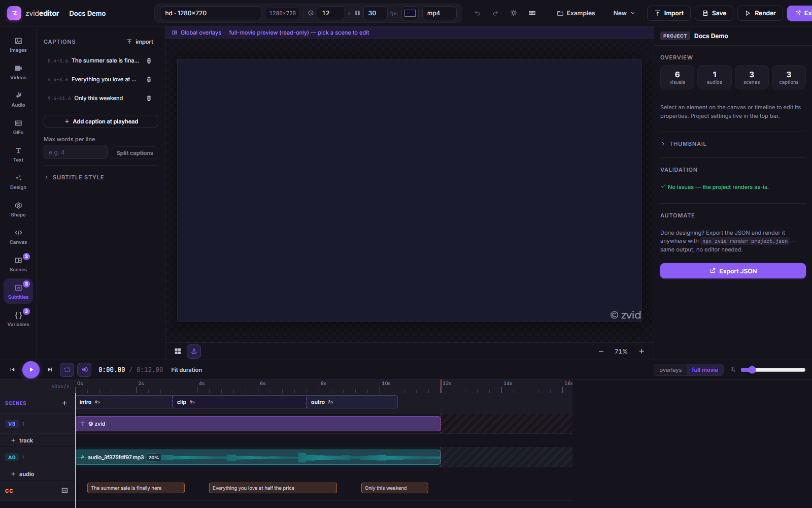The height and width of the screenshot is (508, 812).
Task: Click the duration field showing 12
Action: (x=330, y=13)
